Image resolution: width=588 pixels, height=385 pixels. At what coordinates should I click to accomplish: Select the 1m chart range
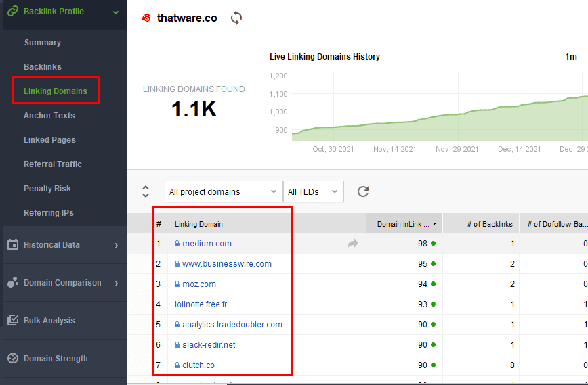tap(571, 57)
